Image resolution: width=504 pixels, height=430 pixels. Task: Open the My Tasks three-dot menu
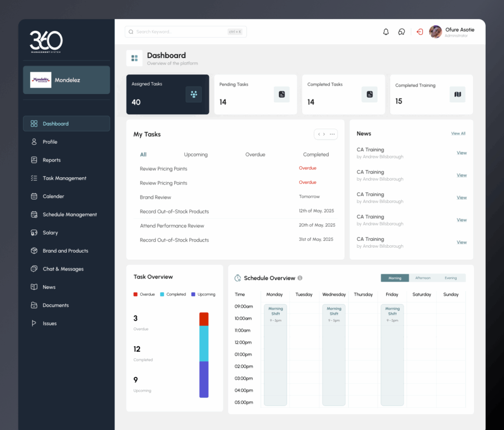point(333,134)
